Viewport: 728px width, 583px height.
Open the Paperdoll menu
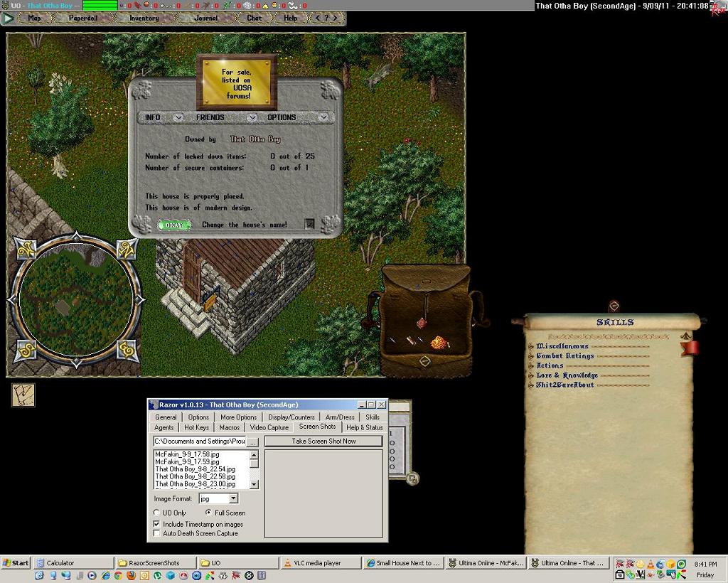(x=82, y=18)
